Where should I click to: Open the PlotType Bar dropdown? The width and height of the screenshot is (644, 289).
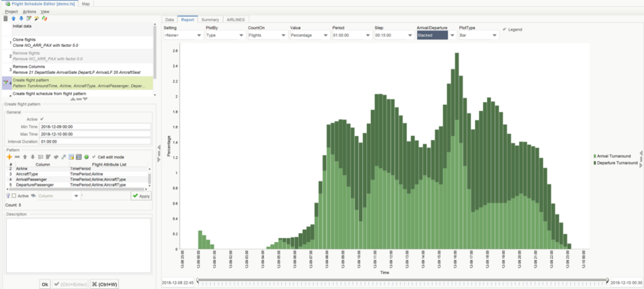pos(478,35)
